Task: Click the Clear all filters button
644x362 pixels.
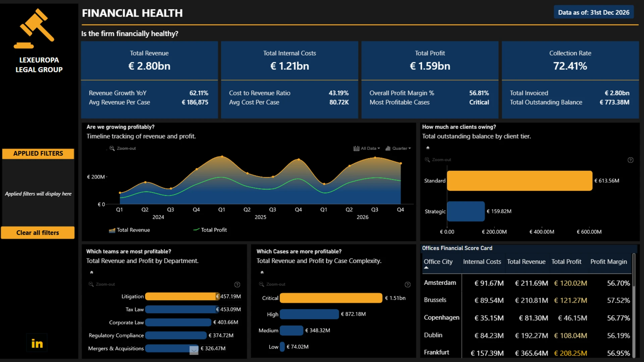Action: coord(38,233)
